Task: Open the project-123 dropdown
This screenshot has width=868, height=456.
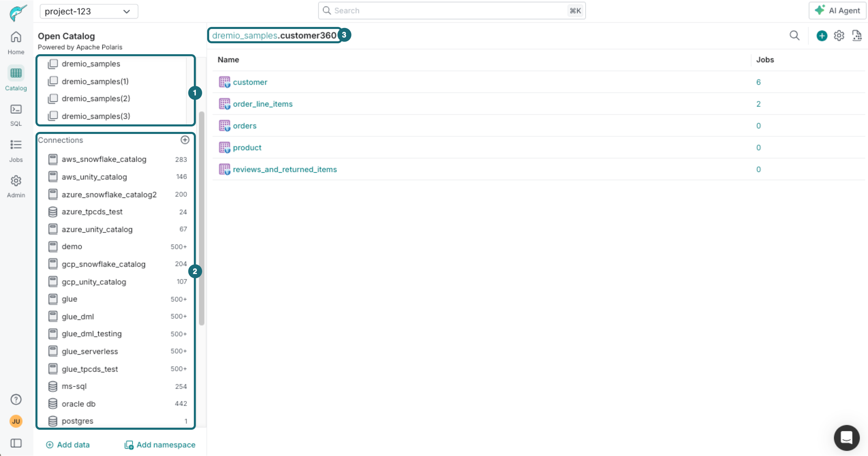Action: pos(89,11)
